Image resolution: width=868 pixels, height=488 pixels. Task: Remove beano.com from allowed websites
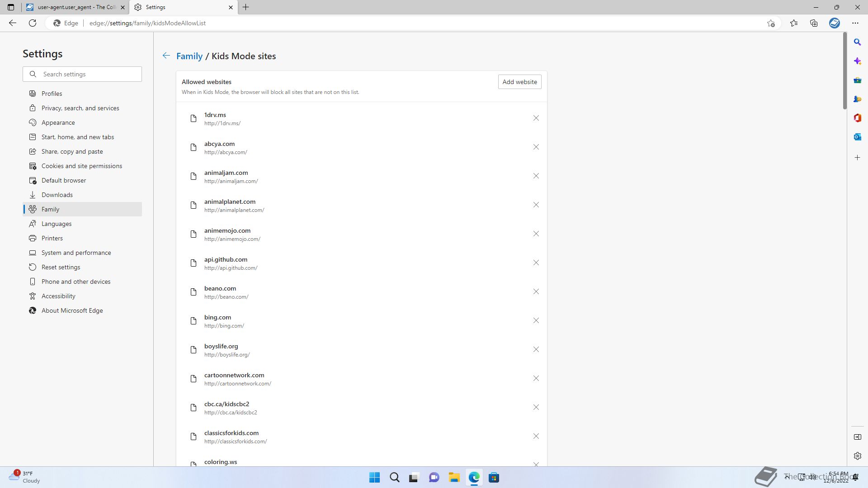536,291
